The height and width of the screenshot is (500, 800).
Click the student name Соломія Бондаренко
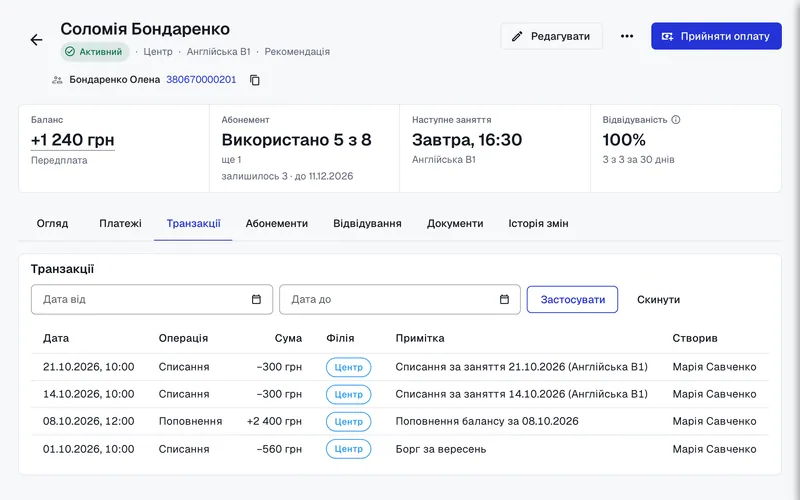point(145,29)
